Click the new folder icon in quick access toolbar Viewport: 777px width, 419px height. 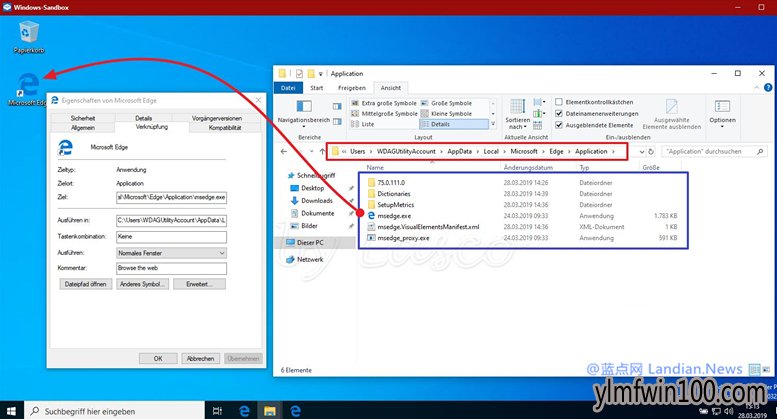click(x=311, y=74)
